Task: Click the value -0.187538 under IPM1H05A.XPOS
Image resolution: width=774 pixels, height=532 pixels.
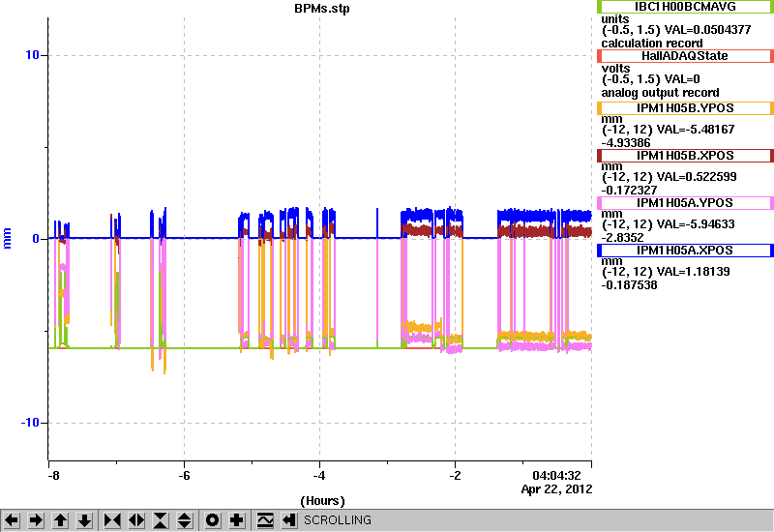Action: point(629,284)
